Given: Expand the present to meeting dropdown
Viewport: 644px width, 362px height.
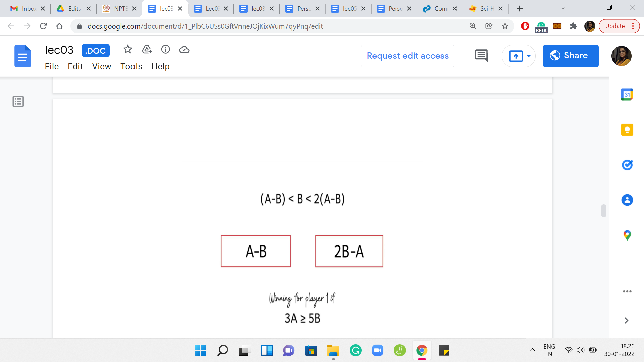Looking at the screenshot, I should click(529, 56).
